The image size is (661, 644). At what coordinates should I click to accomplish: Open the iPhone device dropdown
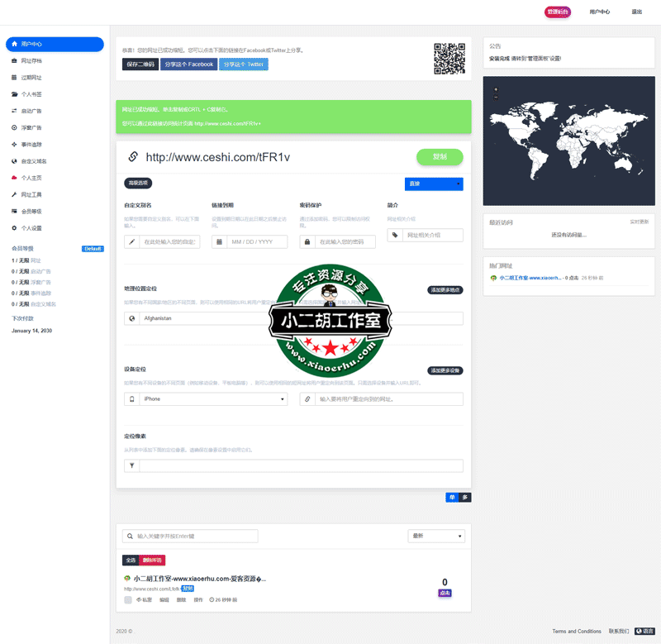coord(213,399)
